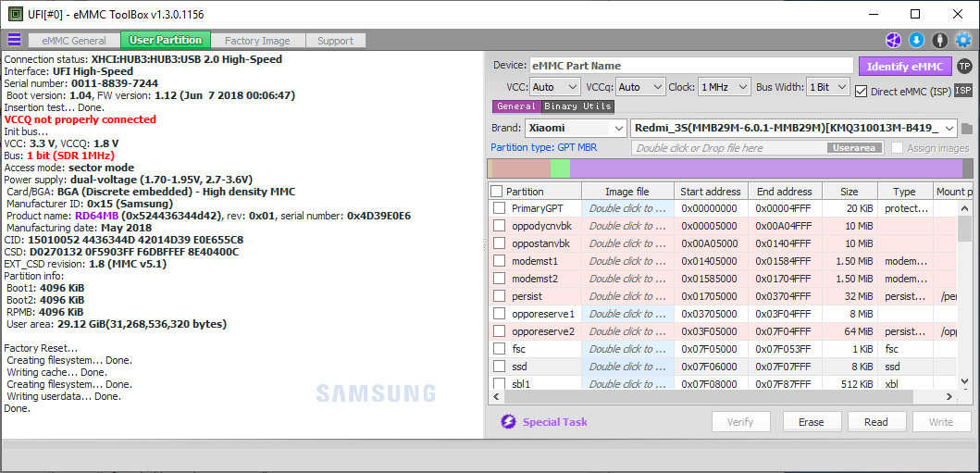This screenshot has width=980, height=473.
Task: Click the purple globe network icon
Action: tap(892, 41)
